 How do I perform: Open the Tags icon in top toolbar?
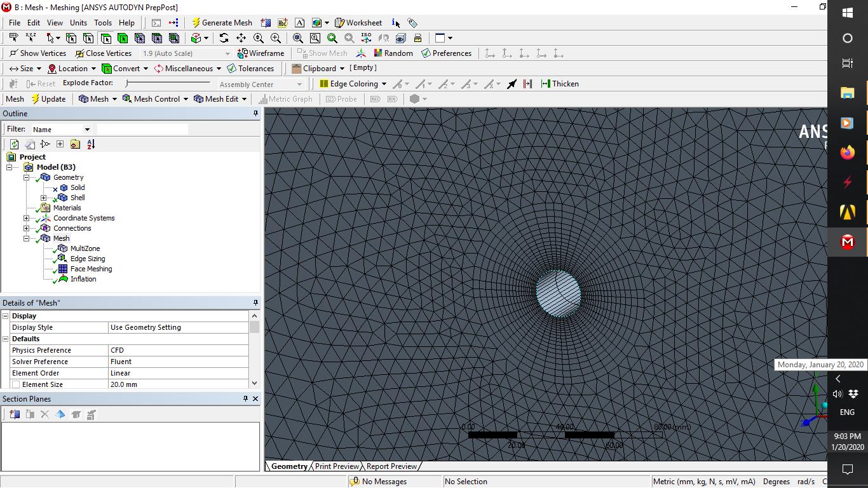pos(412,23)
